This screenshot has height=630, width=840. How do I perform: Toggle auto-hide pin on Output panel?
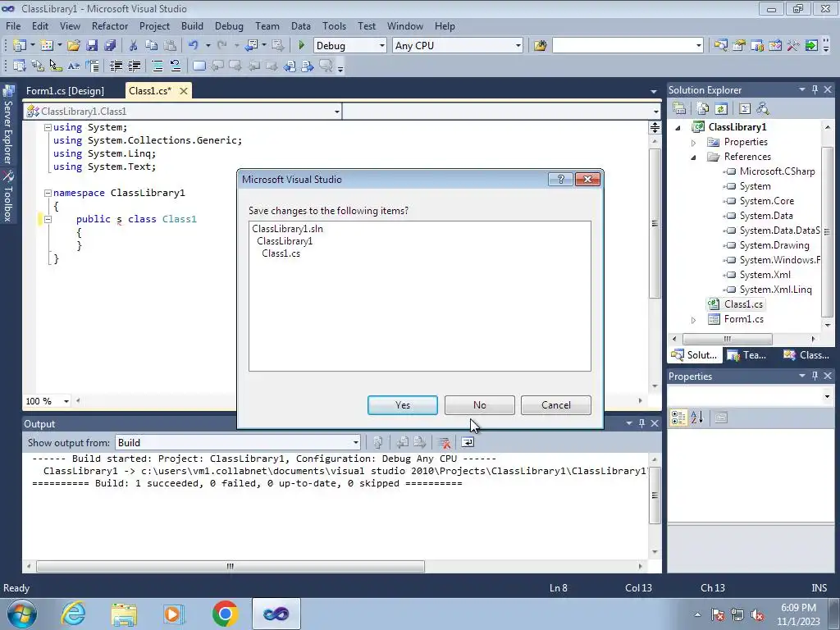[641, 423]
